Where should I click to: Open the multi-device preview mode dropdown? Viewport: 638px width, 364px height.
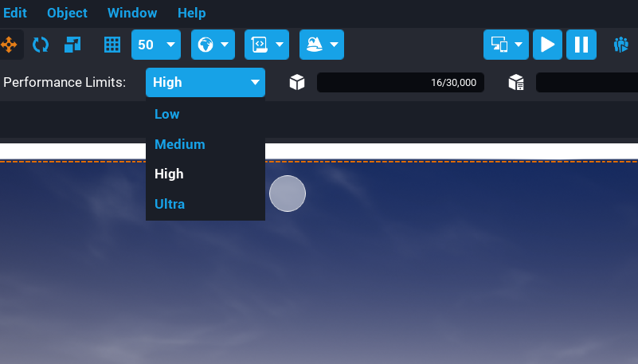506,45
